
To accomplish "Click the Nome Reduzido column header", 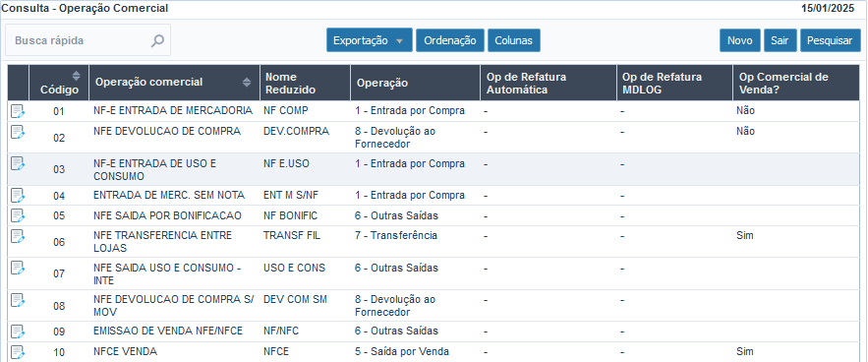I will [x=305, y=83].
